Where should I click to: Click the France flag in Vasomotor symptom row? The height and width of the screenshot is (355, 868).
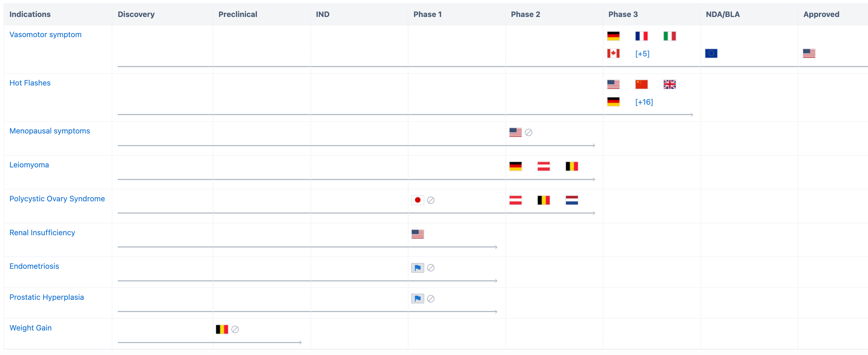tap(641, 36)
